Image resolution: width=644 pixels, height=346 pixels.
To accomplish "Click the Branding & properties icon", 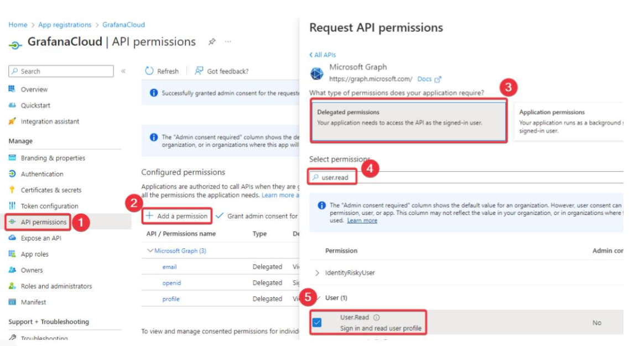I will [x=12, y=158].
